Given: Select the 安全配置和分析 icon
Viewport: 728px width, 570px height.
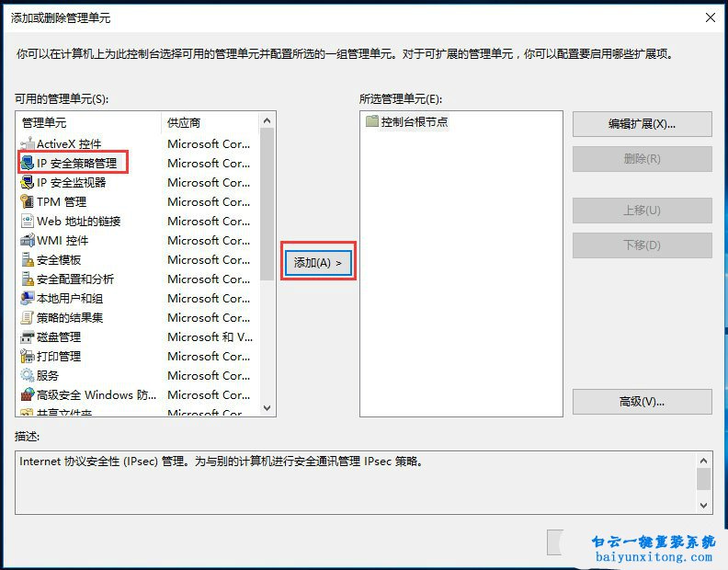Looking at the screenshot, I should tap(28, 279).
